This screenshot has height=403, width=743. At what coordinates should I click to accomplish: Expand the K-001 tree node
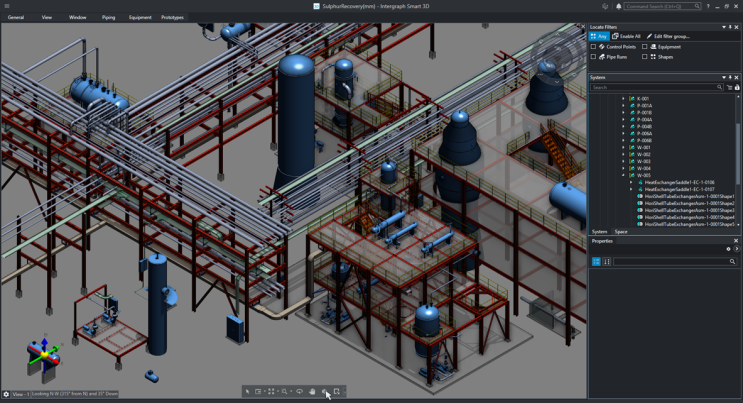[x=624, y=99]
